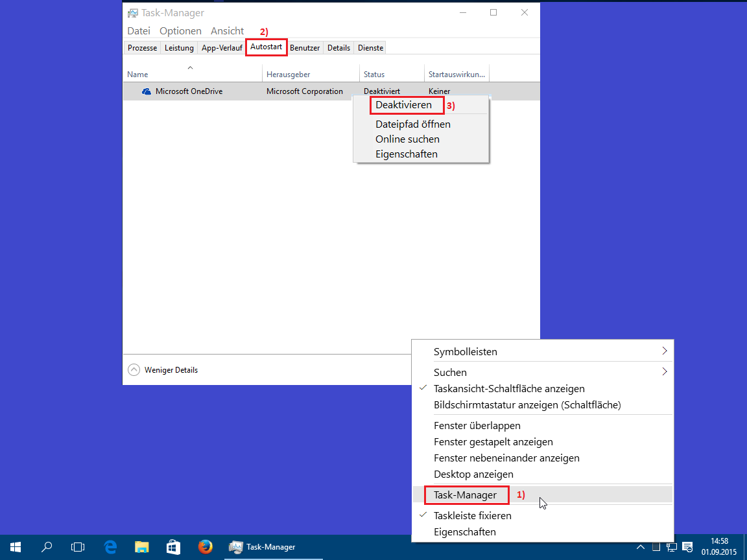Sort by the Status column header
The image size is (747, 560).
[392, 74]
